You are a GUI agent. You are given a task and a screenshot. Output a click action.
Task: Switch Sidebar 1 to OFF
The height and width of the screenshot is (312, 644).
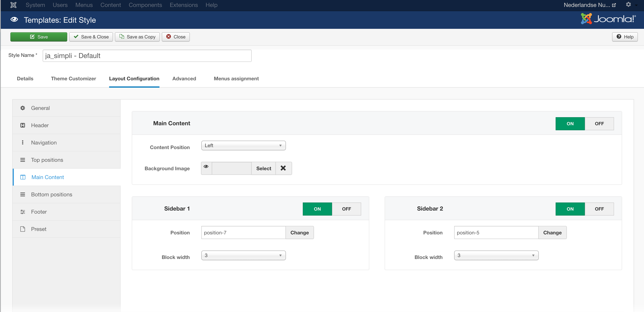pos(346,209)
